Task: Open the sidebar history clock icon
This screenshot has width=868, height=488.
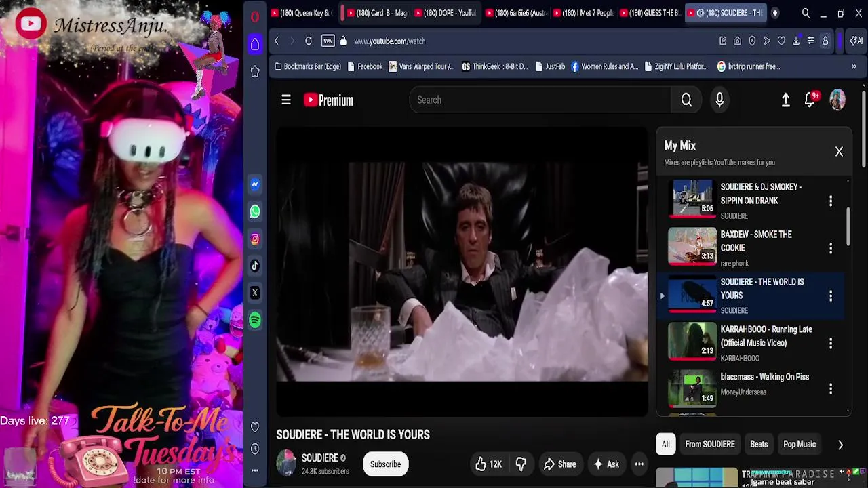Action: pyautogui.click(x=255, y=449)
